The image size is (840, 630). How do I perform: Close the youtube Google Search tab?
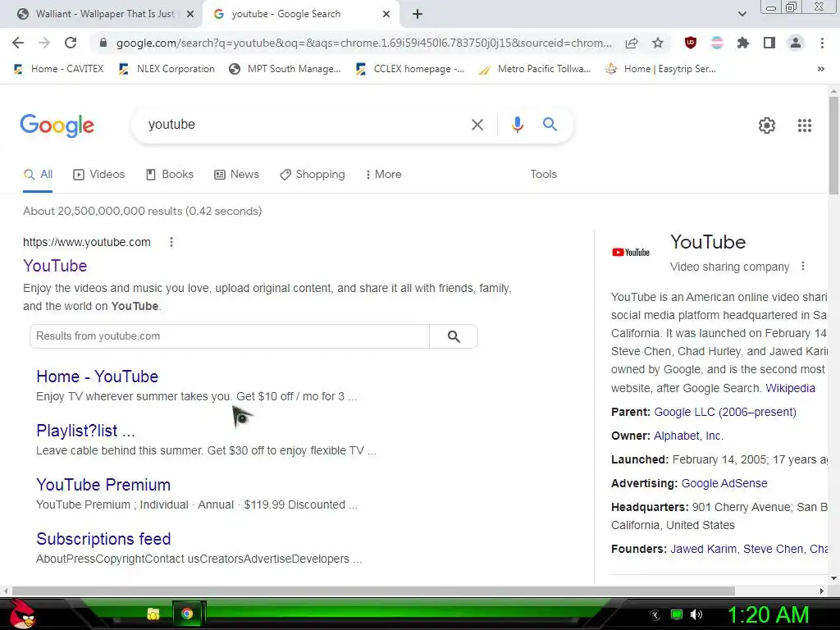(x=386, y=14)
